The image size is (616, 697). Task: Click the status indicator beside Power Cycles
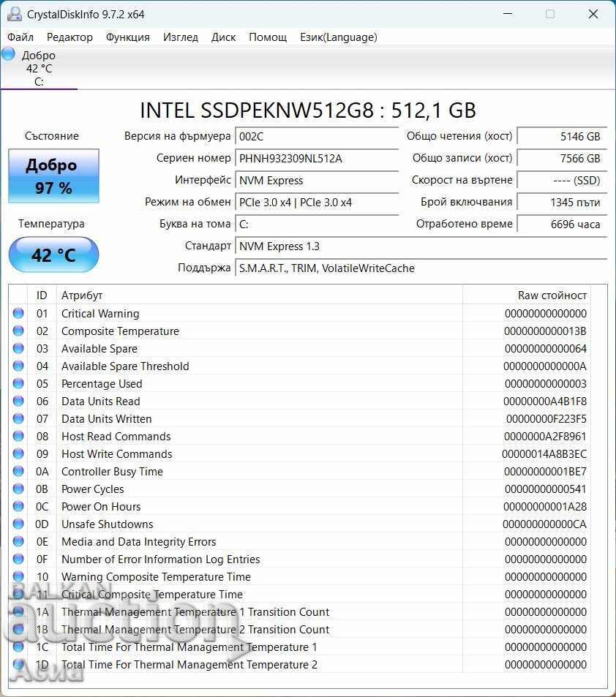[x=17, y=489]
